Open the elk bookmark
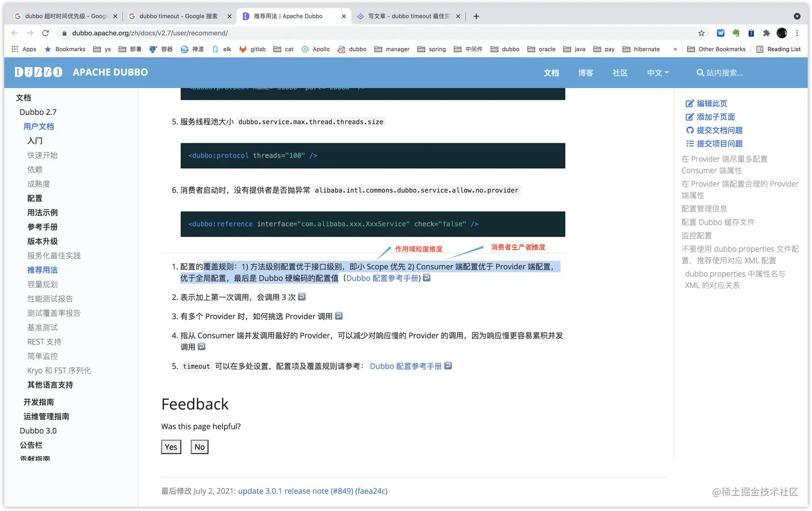 tap(221, 49)
